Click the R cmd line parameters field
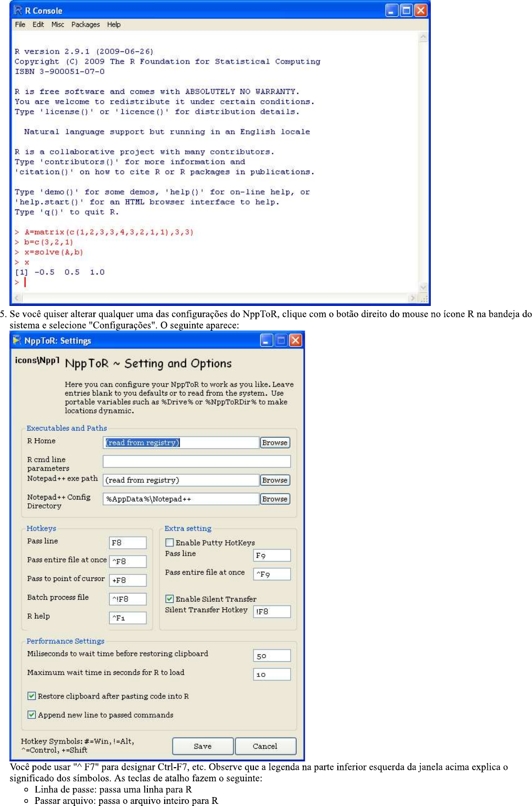532x806 pixels. tap(196, 461)
